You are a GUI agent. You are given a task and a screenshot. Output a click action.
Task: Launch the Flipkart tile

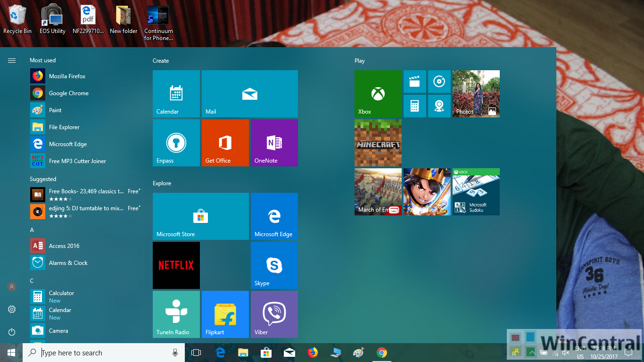click(x=225, y=314)
